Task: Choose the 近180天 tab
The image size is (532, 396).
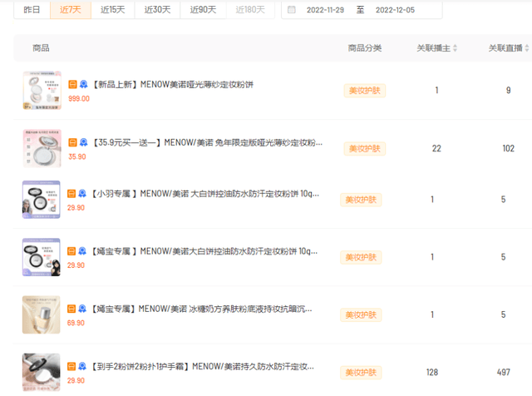Action: coord(250,10)
